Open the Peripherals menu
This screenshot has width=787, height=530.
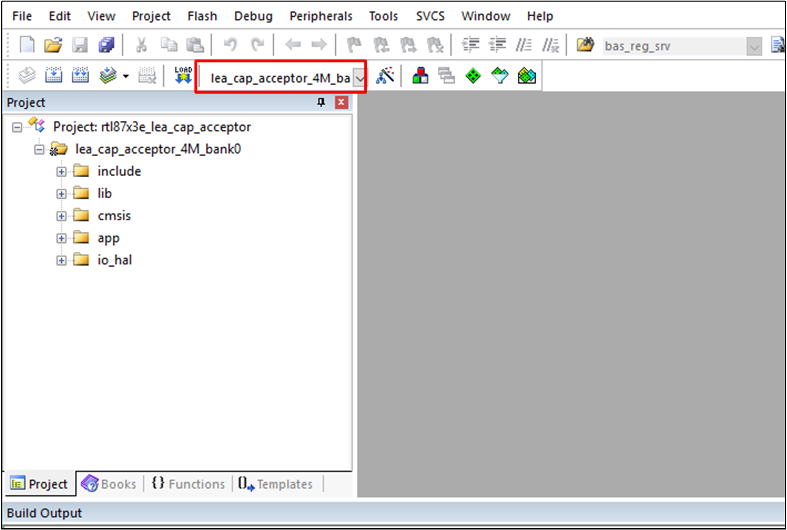click(321, 16)
